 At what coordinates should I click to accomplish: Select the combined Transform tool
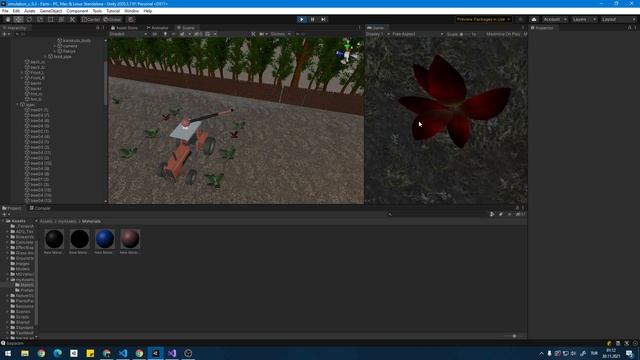pos(61,19)
